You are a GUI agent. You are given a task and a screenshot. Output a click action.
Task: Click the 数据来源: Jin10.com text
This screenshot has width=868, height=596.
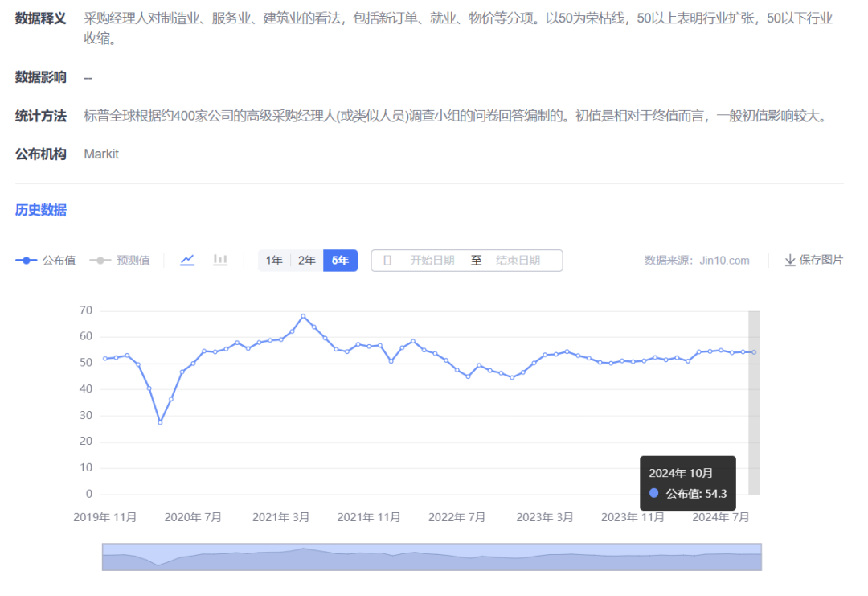point(697,261)
